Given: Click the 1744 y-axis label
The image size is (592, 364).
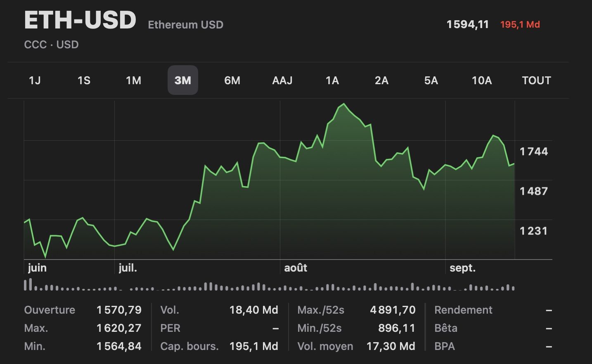Looking at the screenshot, I should (534, 151).
